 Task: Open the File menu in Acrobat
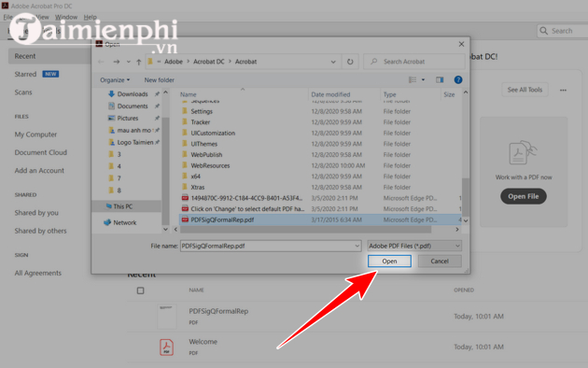tap(7, 17)
